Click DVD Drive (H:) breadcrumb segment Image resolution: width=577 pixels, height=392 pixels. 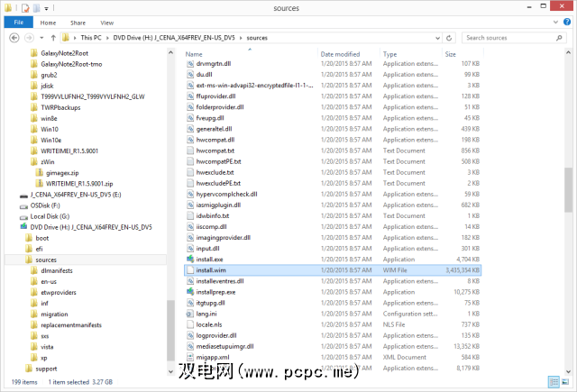[174, 38]
